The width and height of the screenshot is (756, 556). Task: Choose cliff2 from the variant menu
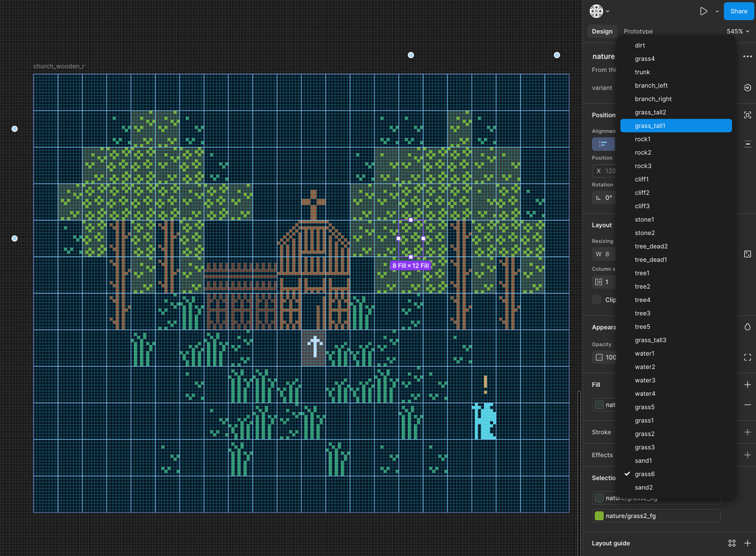click(676, 193)
